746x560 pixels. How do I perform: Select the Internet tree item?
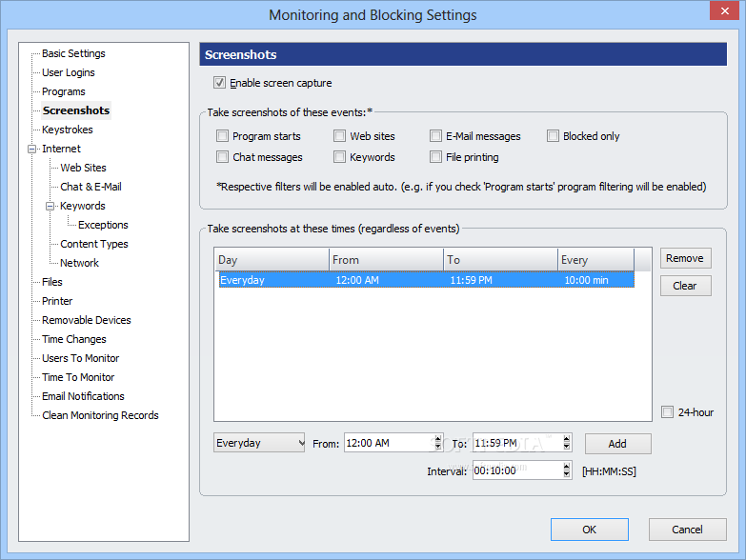click(61, 149)
